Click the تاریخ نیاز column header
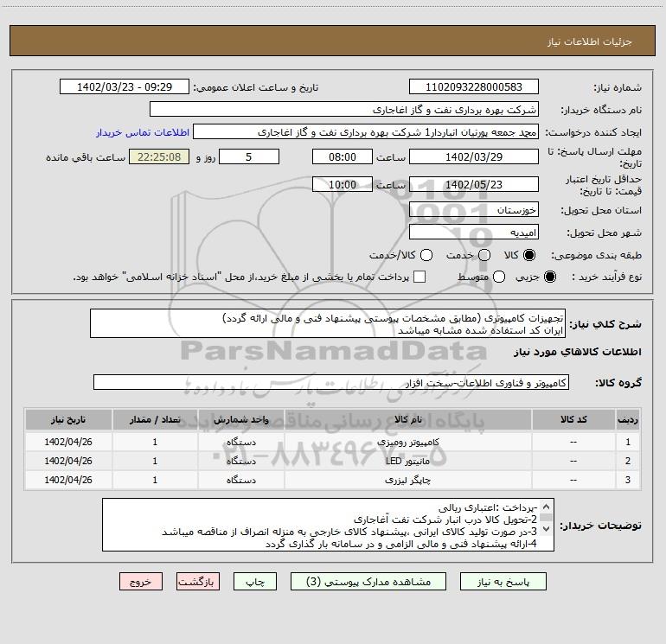666x644 pixels. coord(68,419)
